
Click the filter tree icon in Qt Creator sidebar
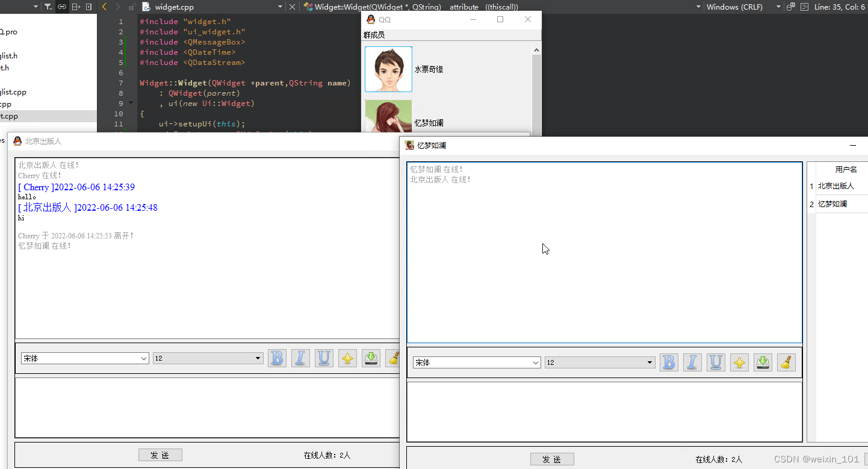coord(48,7)
